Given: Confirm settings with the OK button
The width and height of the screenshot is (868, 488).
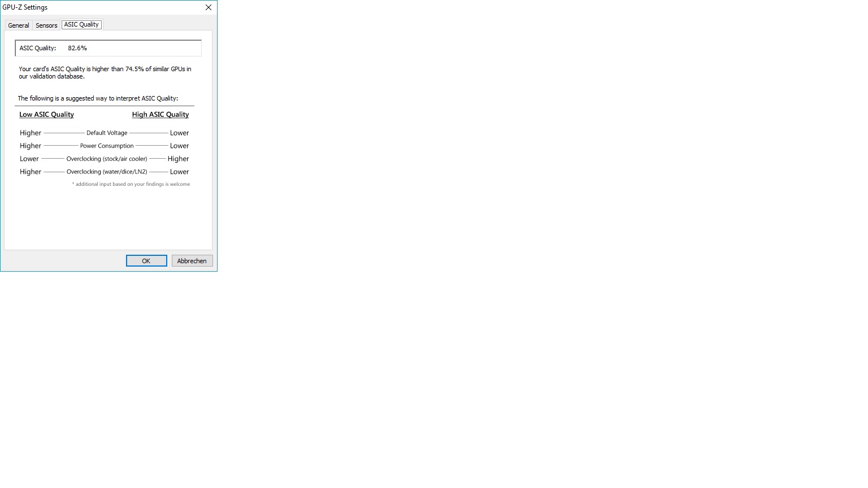Looking at the screenshot, I should pyautogui.click(x=146, y=261).
